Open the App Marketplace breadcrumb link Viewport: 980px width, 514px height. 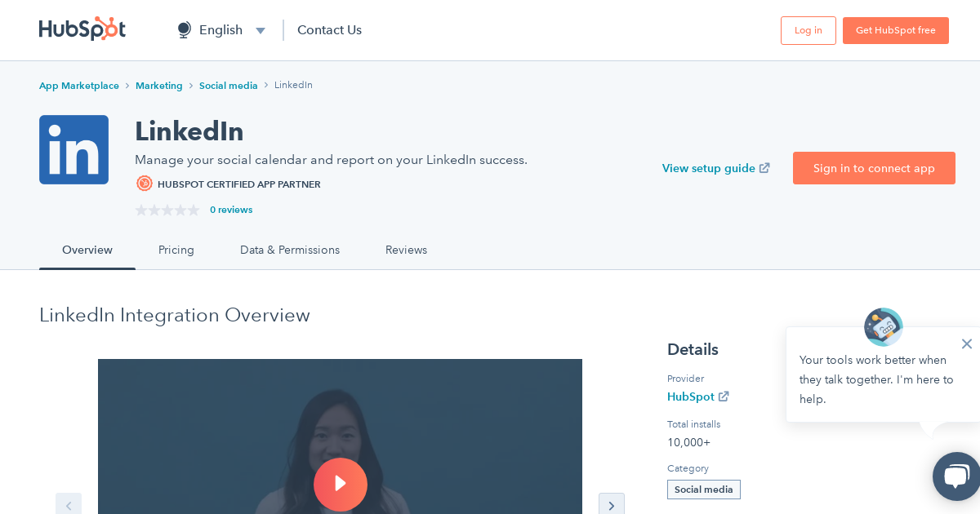78,86
